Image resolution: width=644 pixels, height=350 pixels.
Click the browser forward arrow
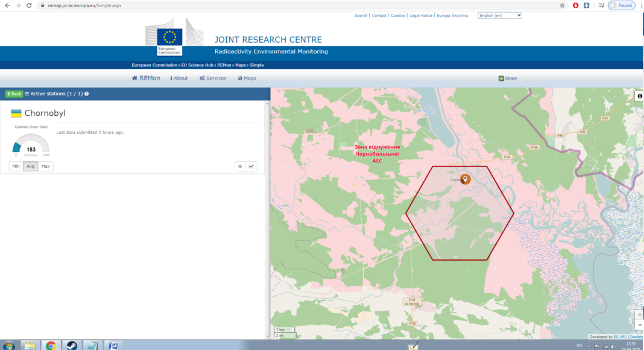(x=18, y=5)
